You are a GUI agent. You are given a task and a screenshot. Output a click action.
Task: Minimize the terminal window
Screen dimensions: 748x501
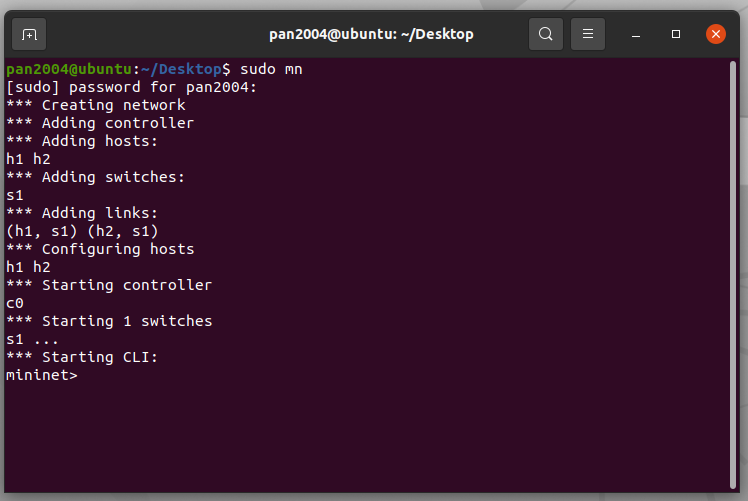click(635, 34)
